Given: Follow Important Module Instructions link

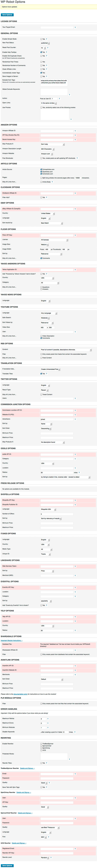Looking at the screenshot, I should click(11, 641).
